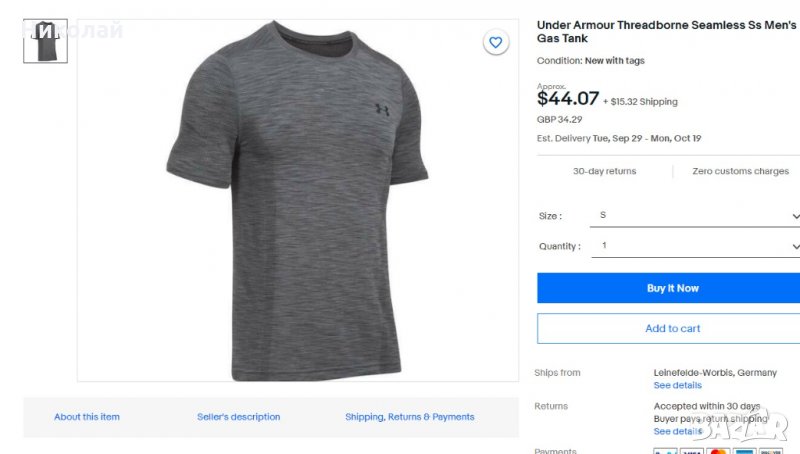Open the Seller's description tab
The height and width of the screenshot is (454, 800).
pos(239,417)
